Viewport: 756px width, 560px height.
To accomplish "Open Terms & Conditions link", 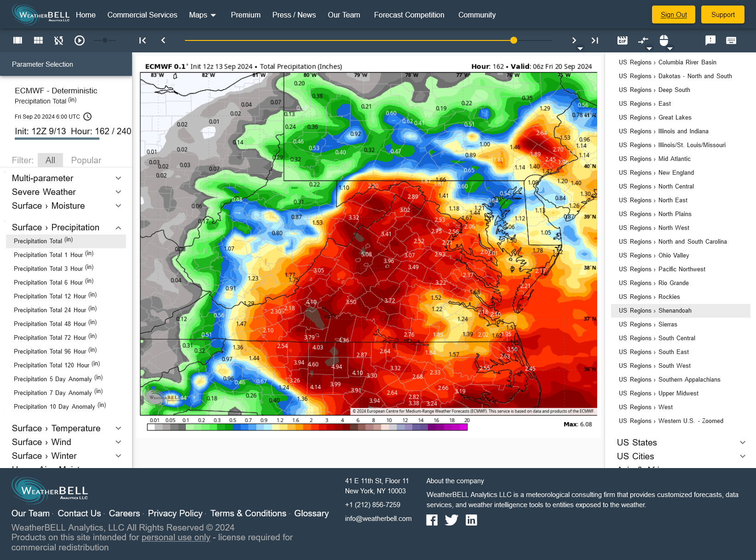I will click(x=248, y=513).
